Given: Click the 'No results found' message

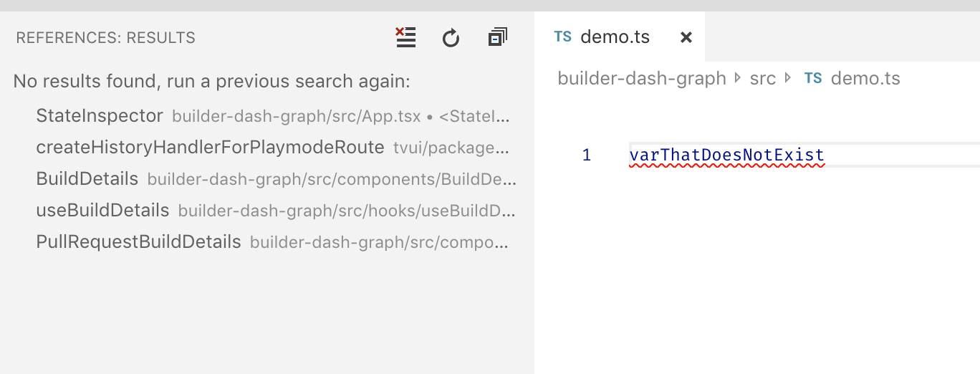Looking at the screenshot, I should click(211, 81).
